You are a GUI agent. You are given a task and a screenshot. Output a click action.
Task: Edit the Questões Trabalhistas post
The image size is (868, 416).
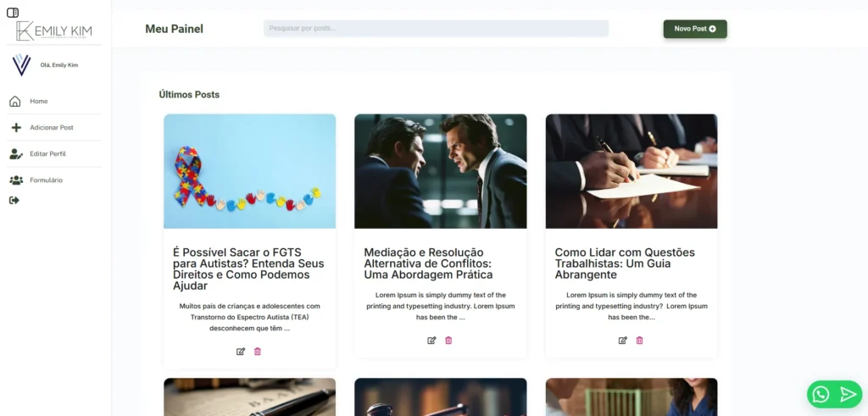click(x=623, y=341)
